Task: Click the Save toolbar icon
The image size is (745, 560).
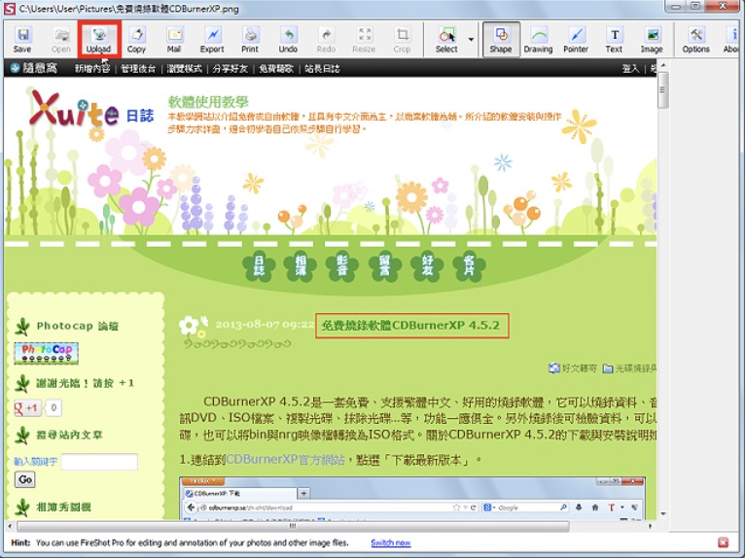Action: click(x=22, y=40)
